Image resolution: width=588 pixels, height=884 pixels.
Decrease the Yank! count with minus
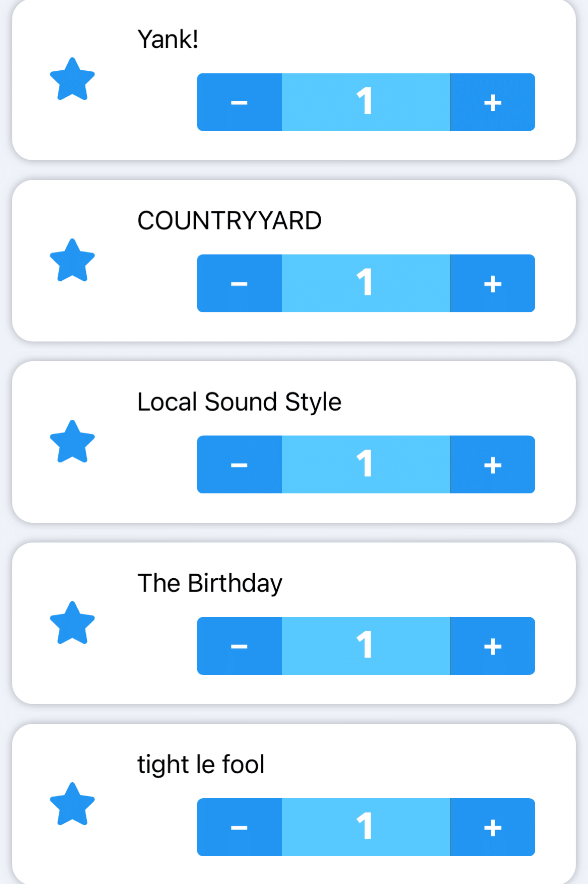(x=239, y=102)
